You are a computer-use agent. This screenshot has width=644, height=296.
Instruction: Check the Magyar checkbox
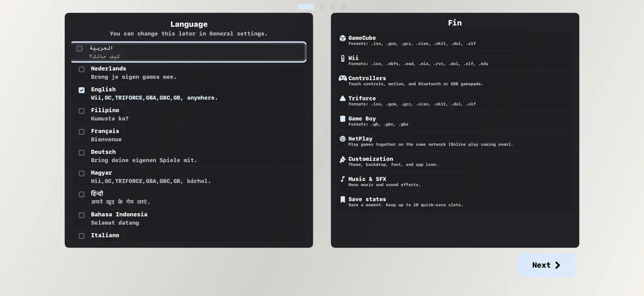pyautogui.click(x=81, y=173)
